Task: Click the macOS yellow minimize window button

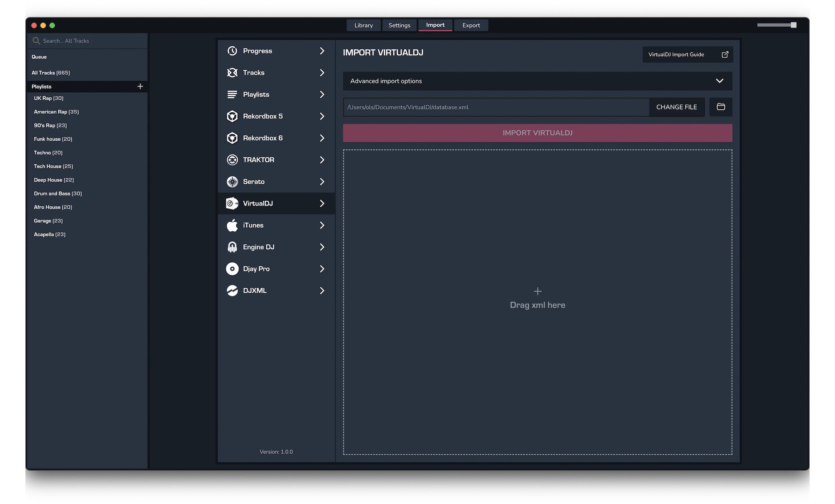Action: pos(43,25)
